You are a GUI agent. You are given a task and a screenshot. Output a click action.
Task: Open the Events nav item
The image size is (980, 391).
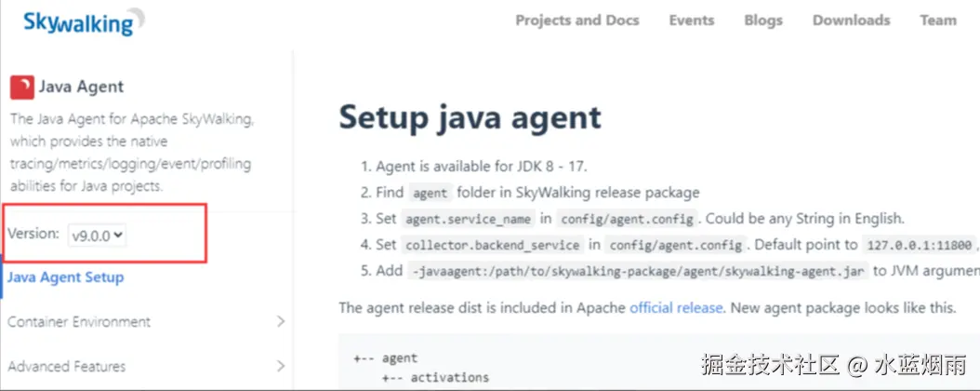coord(691,20)
